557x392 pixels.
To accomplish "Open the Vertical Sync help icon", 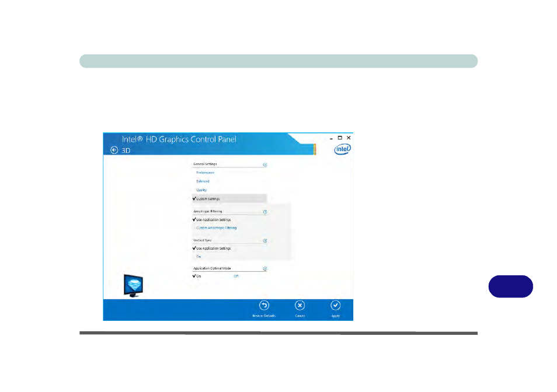I will [264, 241].
